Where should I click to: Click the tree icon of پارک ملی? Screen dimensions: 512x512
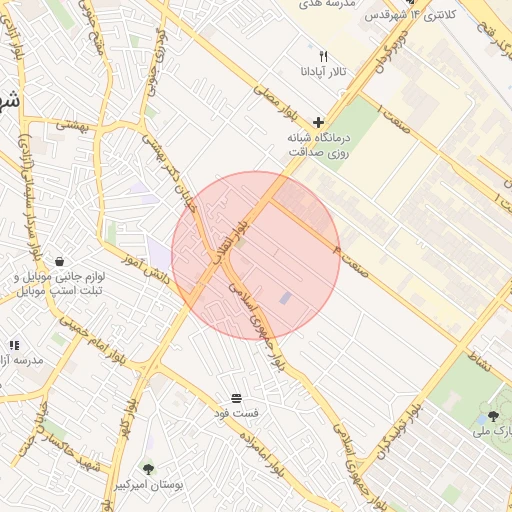point(493,416)
